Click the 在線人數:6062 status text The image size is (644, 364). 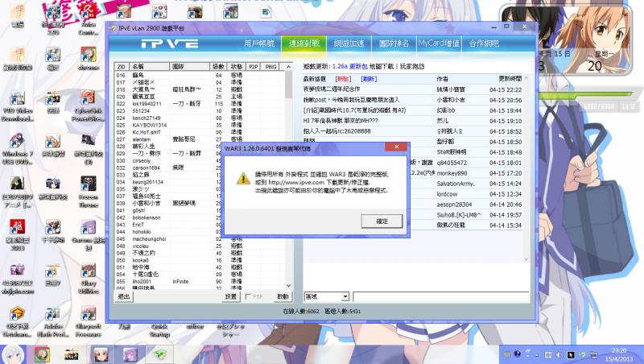click(x=301, y=312)
